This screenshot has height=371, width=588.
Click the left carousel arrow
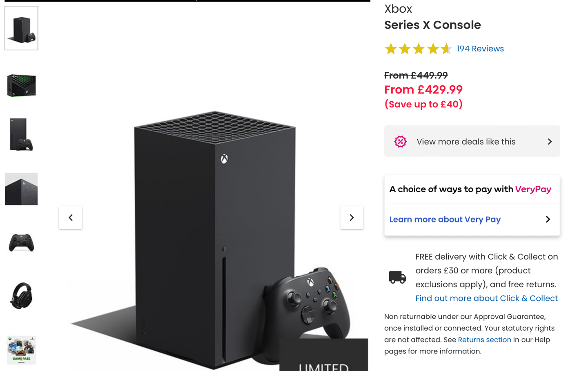pyautogui.click(x=70, y=218)
